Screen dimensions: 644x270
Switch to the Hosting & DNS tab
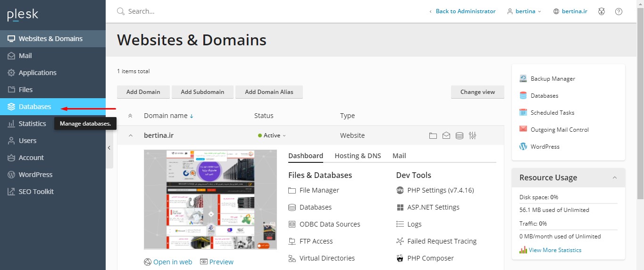click(x=358, y=156)
